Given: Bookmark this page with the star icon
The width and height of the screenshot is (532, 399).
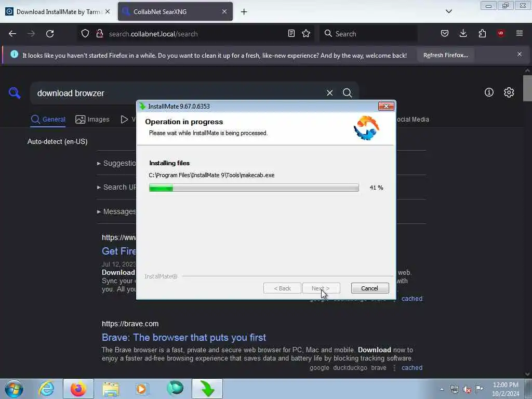Looking at the screenshot, I should pos(306,33).
